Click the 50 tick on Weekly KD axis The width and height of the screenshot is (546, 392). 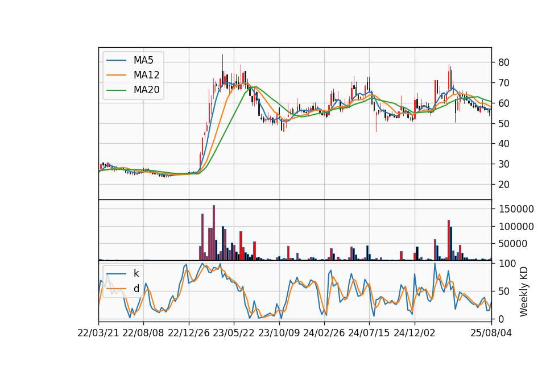click(x=504, y=291)
